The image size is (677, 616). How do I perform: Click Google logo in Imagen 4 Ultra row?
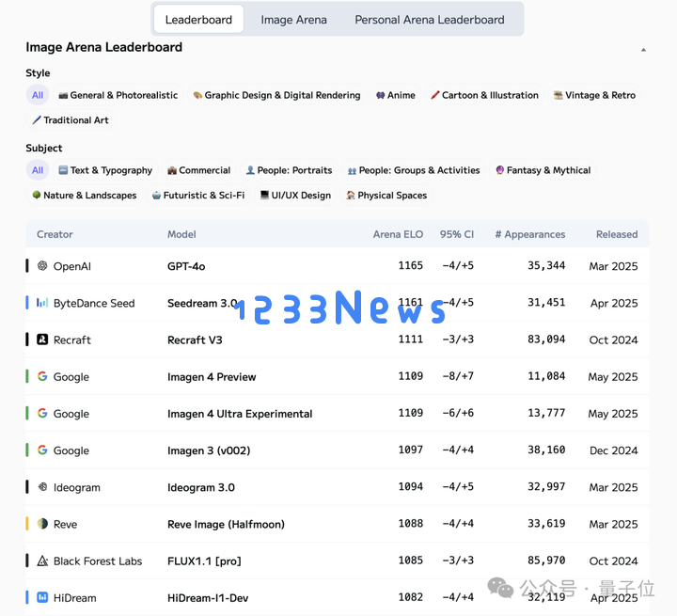(42, 414)
